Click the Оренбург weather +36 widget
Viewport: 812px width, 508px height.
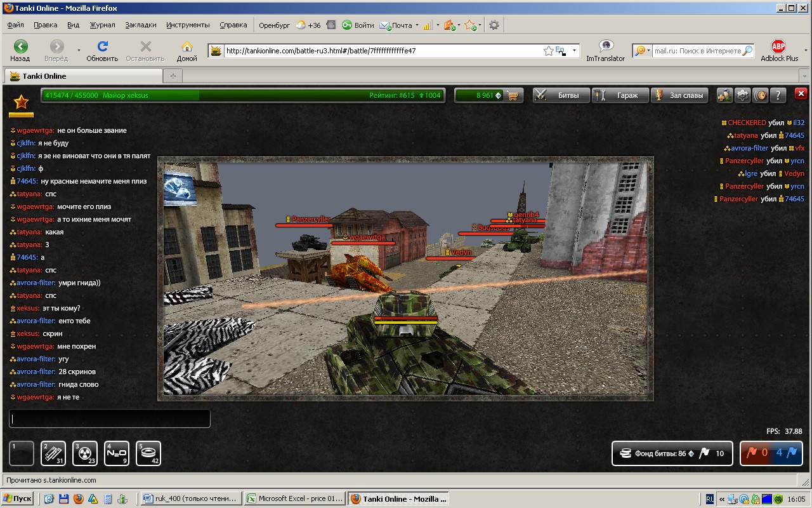point(290,25)
